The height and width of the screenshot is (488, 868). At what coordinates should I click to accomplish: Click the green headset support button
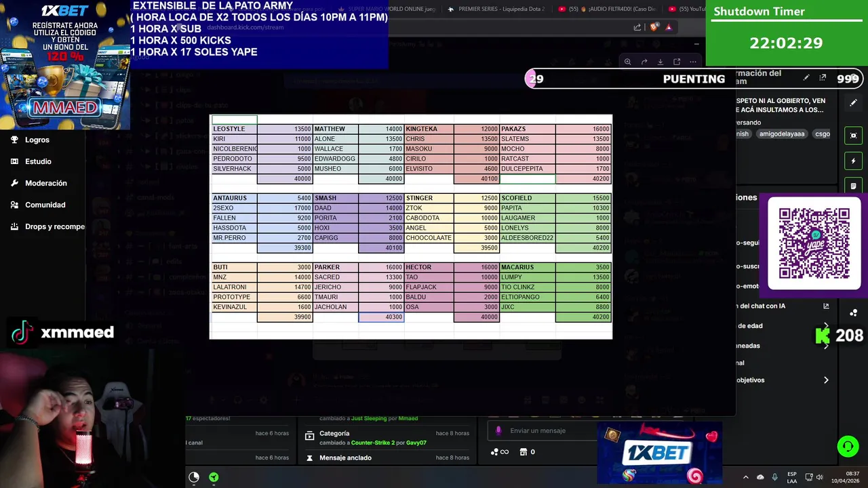point(848,447)
